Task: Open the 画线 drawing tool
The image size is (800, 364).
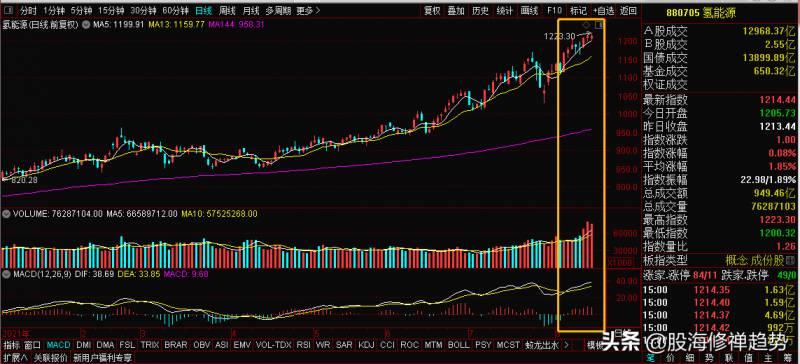Action: (x=530, y=10)
